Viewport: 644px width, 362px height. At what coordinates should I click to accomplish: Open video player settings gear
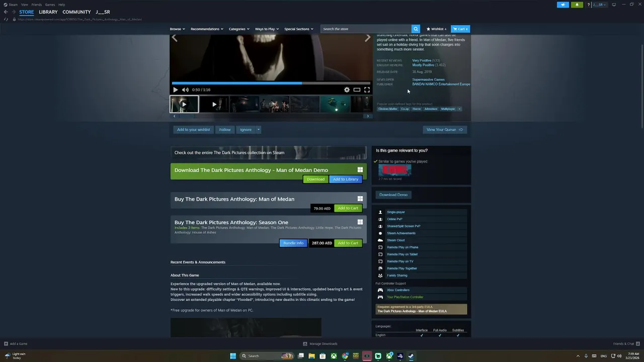coord(347,89)
